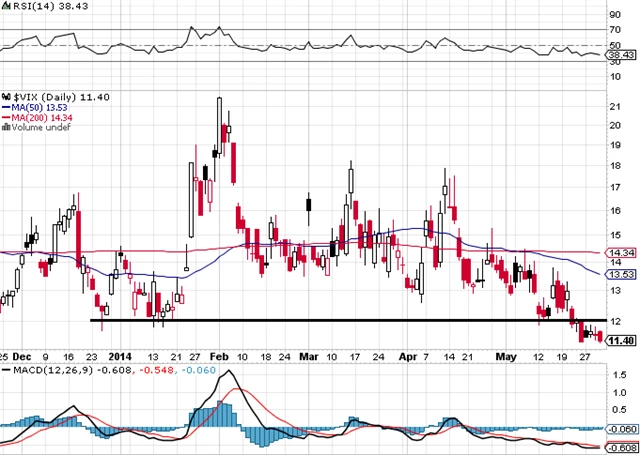Click the 7 date label after Apr
The image size is (640, 455).
[x=426, y=357]
